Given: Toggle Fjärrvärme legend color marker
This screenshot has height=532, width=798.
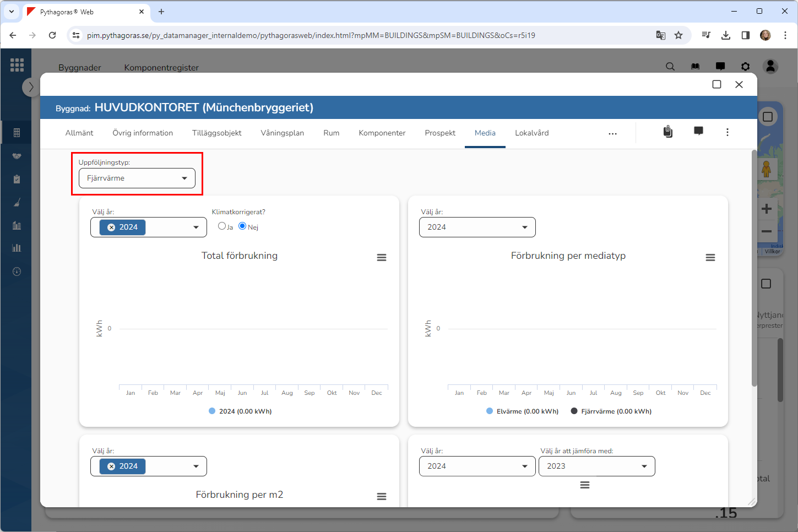Looking at the screenshot, I should pos(574,411).
